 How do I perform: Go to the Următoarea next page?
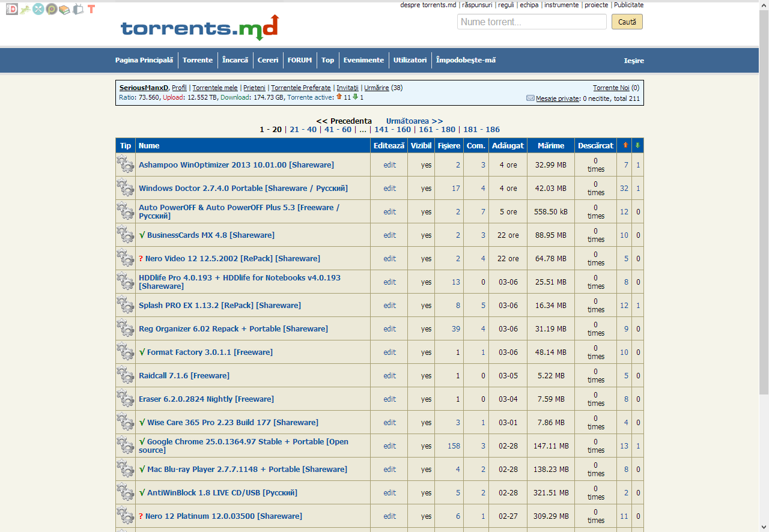(x=415, y=121)
